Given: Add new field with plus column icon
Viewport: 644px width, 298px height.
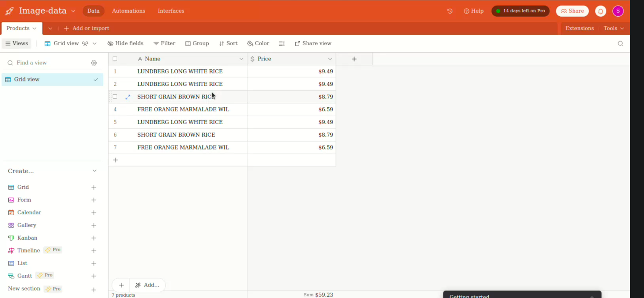Looking at the screenshot, I should (x=354, y=59).
